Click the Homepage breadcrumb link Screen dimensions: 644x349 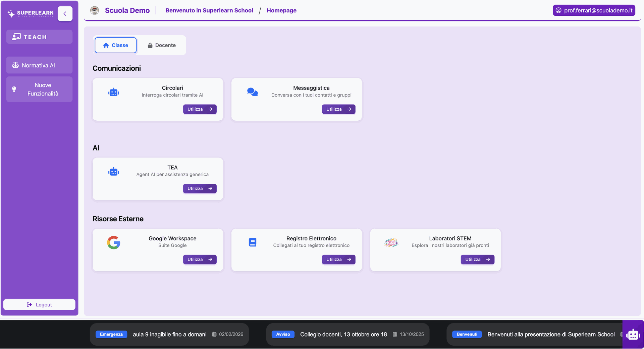pyautogui.click(x=281, y=10)
